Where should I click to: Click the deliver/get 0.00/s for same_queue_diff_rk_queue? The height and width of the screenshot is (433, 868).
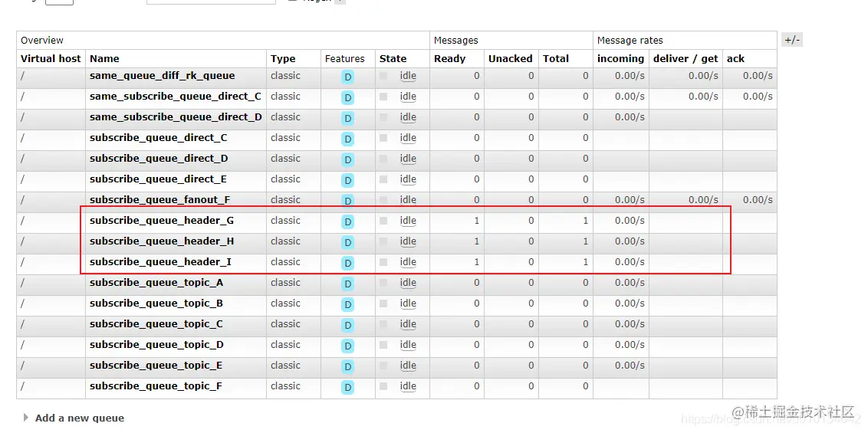tap(704, 76)
